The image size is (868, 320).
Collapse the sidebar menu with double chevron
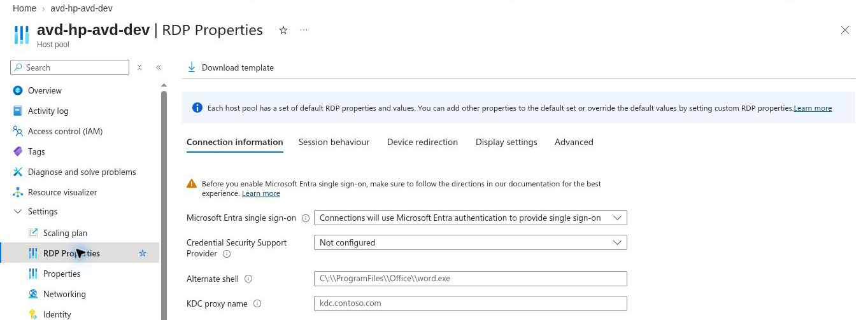159,67
